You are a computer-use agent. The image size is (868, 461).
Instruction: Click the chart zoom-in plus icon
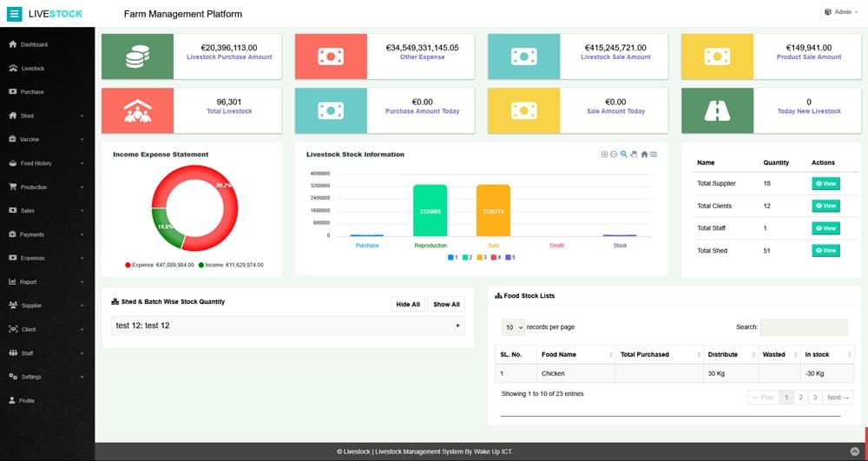604,155
